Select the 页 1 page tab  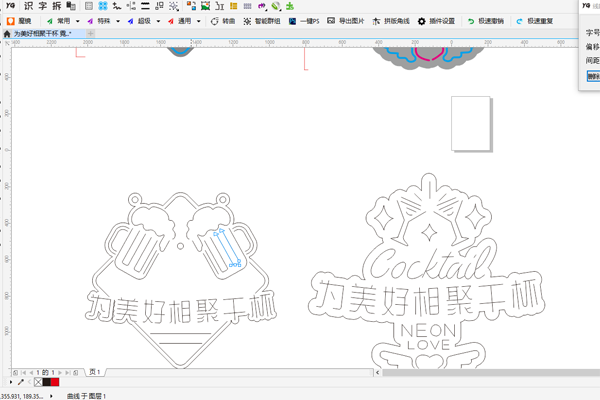pos(95,372)
